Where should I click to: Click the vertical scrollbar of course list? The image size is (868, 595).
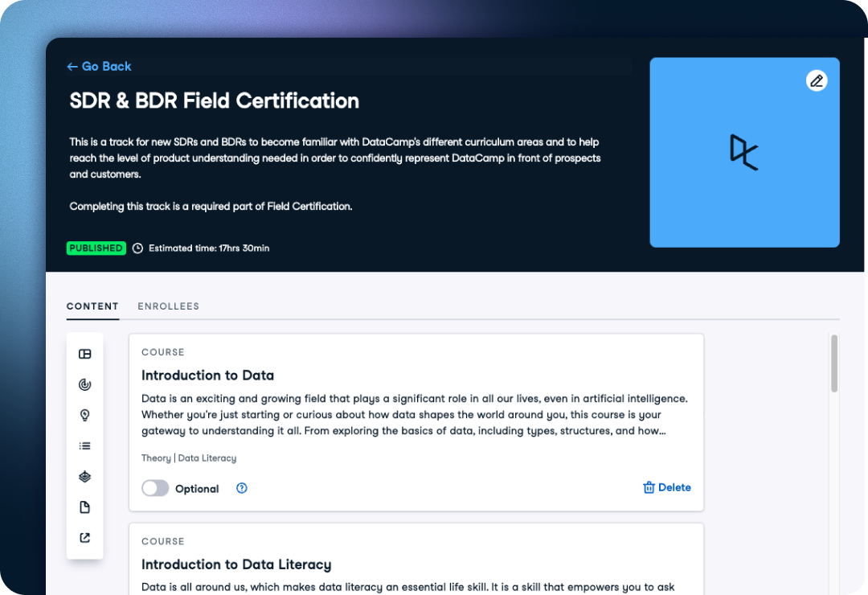[x=834, y=363]
